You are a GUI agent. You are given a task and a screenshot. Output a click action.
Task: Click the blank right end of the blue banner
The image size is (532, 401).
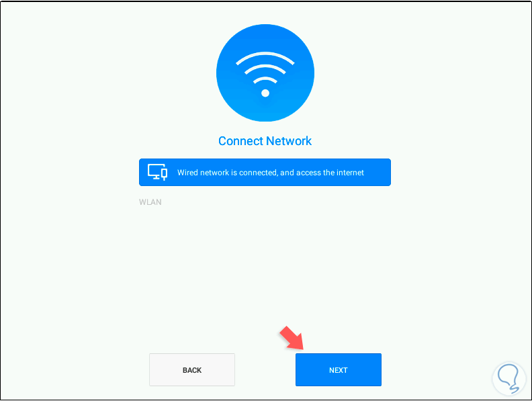point(378,173)
